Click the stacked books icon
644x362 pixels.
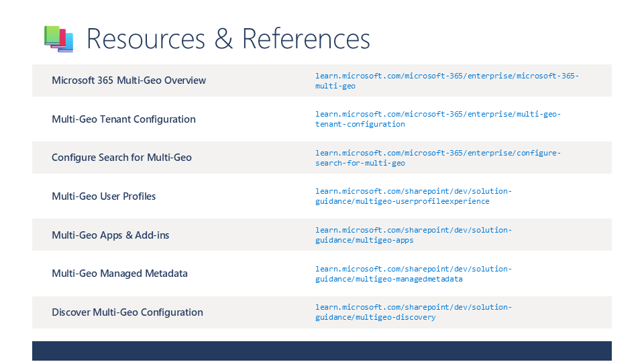tap(58, 38)
